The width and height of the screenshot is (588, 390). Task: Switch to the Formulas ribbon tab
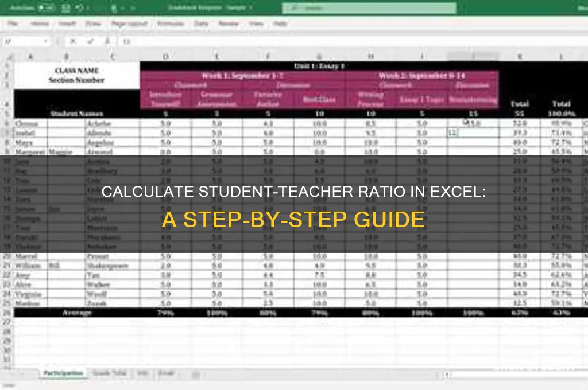171,24
